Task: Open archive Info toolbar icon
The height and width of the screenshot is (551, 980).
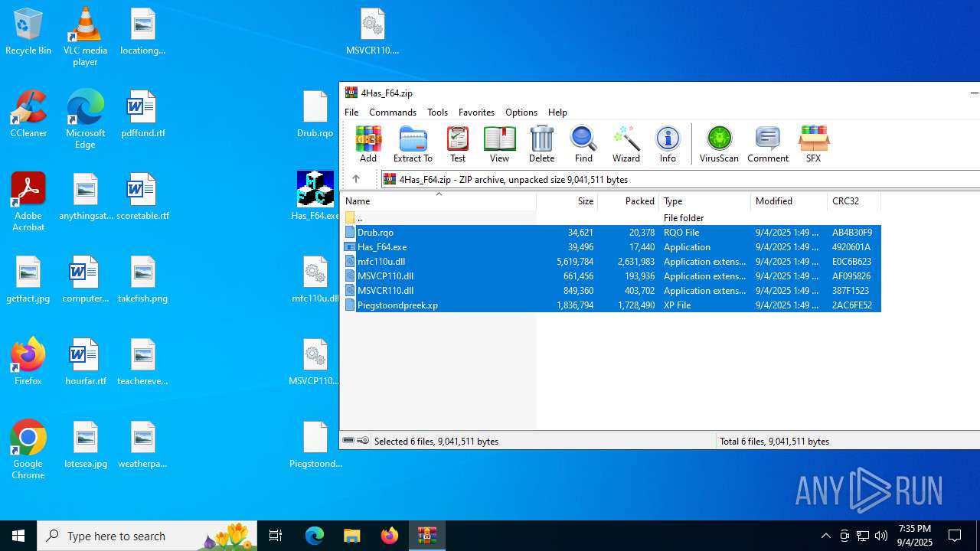Action: coord(668,144)
